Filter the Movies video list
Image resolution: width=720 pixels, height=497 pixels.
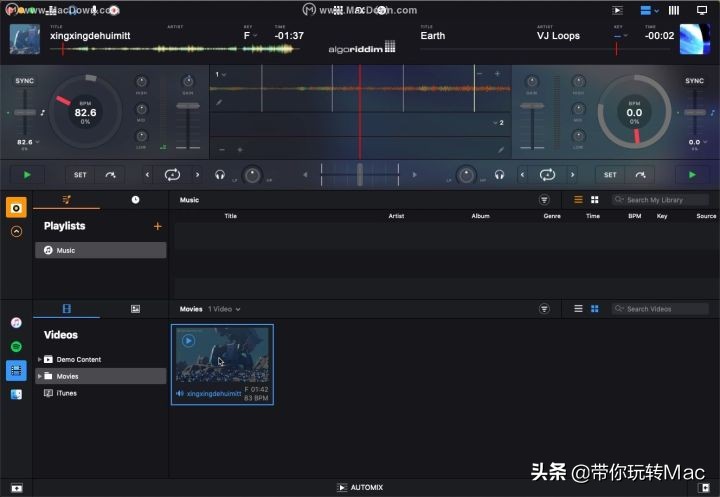pyautogui.click(x=544, y=309)
